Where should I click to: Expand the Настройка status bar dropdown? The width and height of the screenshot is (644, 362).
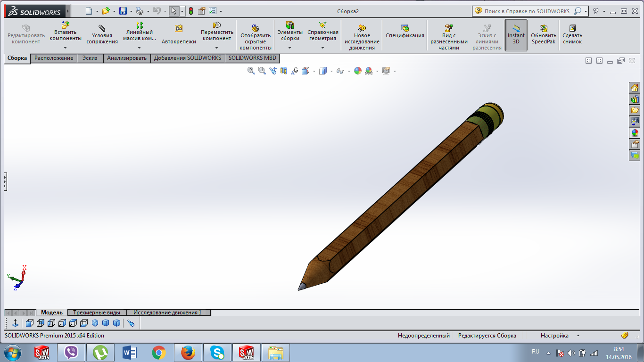(x=578, y=336)
